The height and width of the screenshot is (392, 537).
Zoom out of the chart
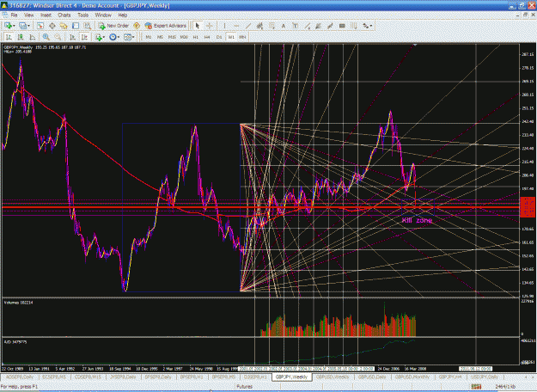58,37
